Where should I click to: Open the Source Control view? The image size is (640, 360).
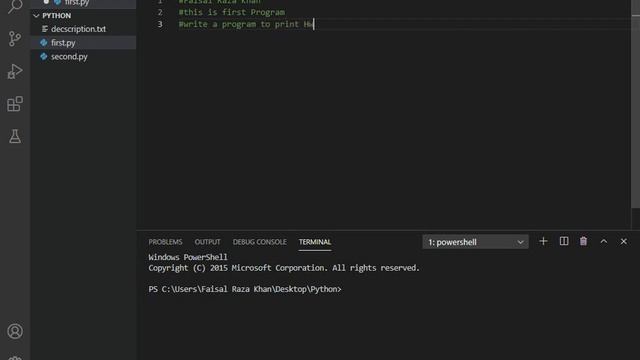pos(15,39)
